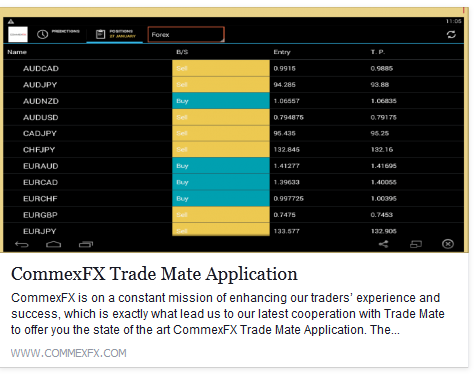This screenshot has height=375, width=474.
Task: Click the Name column header
Action: click(x=17, y=52)
